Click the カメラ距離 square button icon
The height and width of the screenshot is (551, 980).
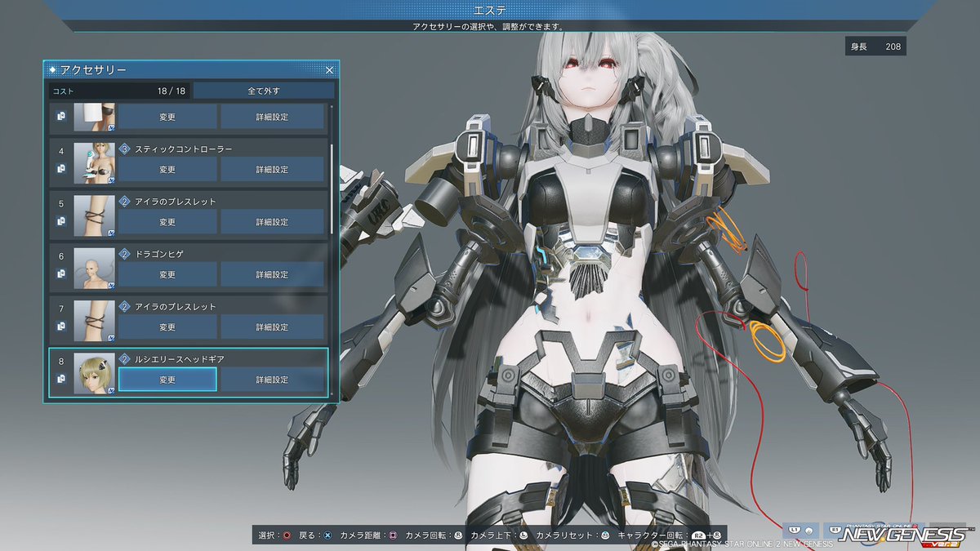[393, 536]
